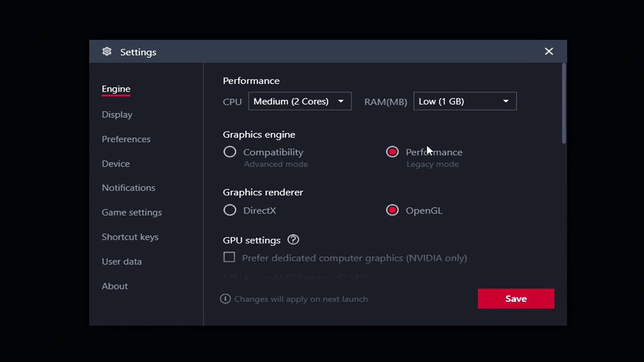Select Performance graphics engine mode
Screen dimensions: 644x362
click(x=392, y=152)
